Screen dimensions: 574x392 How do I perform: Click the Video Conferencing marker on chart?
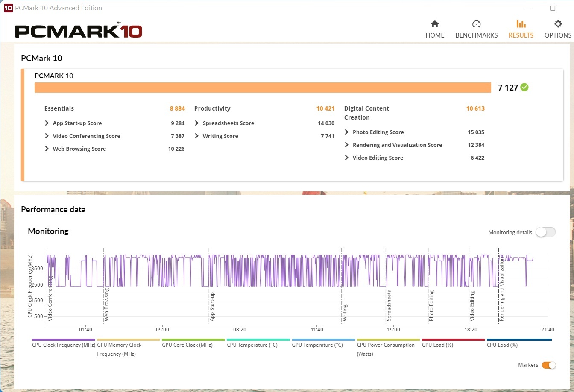pyautogui.click(x=50, y=298)
